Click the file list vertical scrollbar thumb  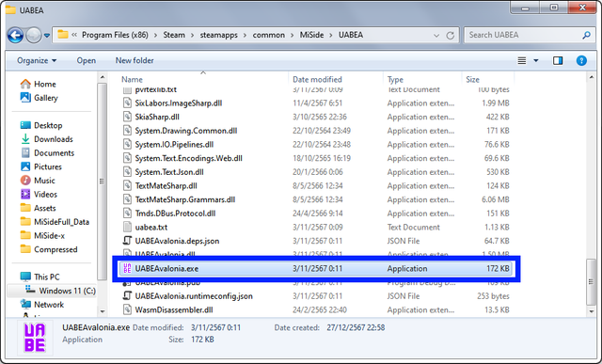coord(592,282)
